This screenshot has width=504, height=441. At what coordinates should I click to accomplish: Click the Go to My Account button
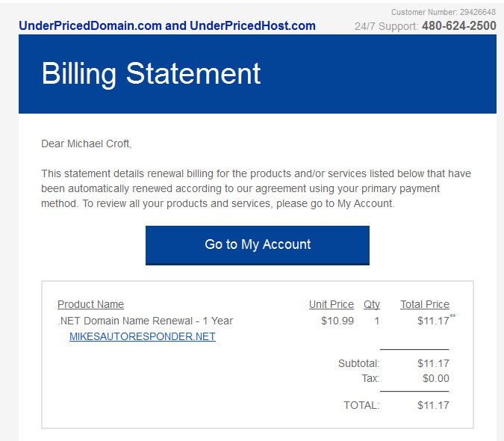[257, 245]
